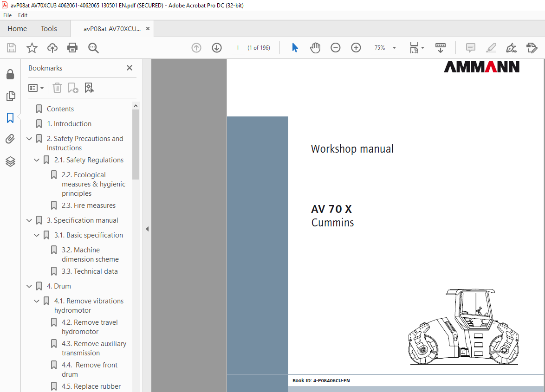Close the avP08at document tab
The width and height of the screenshot is (545, 392).
148,29
